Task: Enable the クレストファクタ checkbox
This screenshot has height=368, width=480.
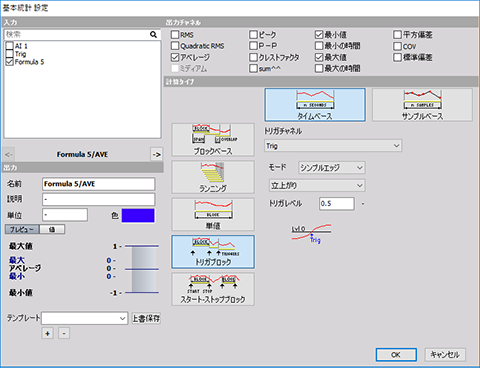Action: (x=254, y=57)
